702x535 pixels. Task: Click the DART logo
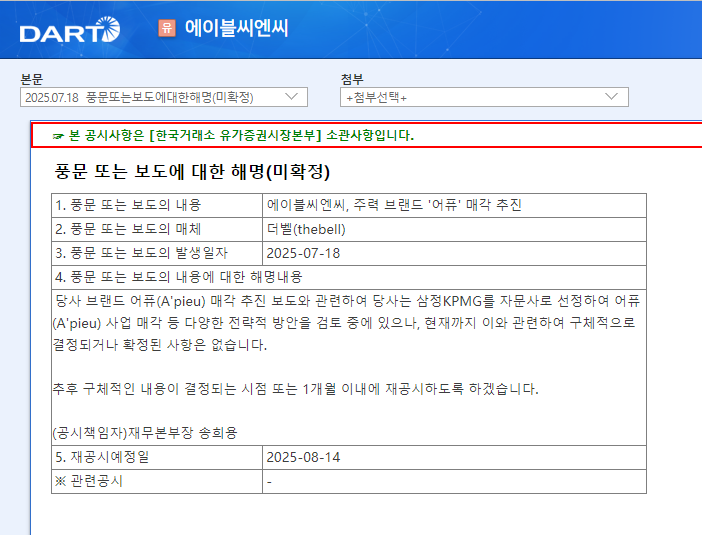(x=69, y=30)
